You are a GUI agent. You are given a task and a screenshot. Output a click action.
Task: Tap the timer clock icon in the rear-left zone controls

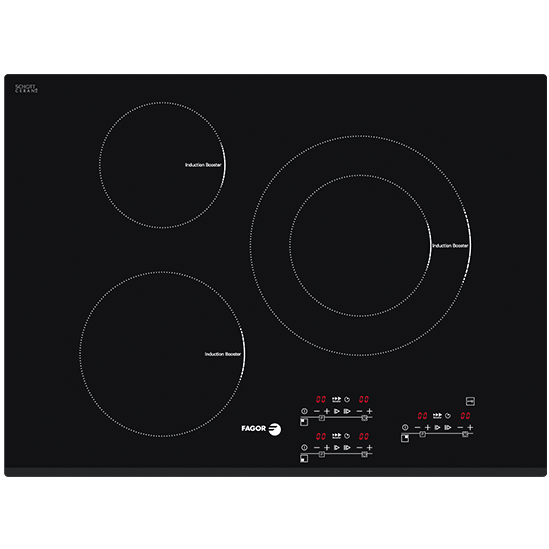click(x=347, y=399)
